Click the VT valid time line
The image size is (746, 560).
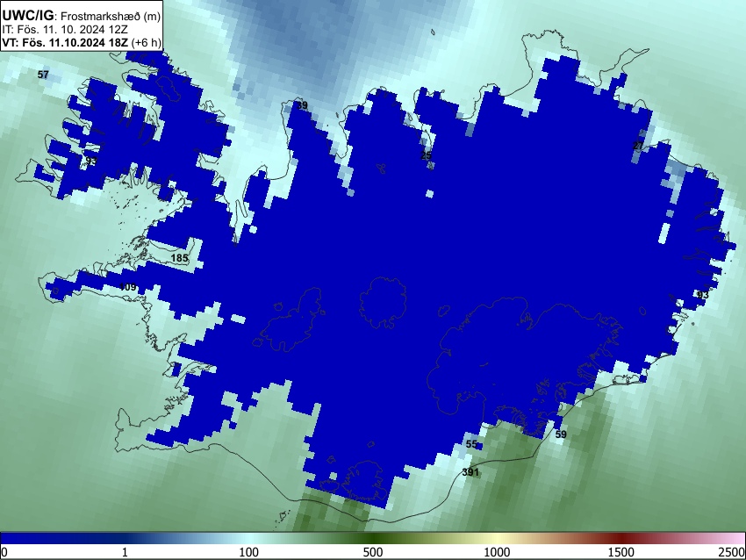click(x=82, y=42)
